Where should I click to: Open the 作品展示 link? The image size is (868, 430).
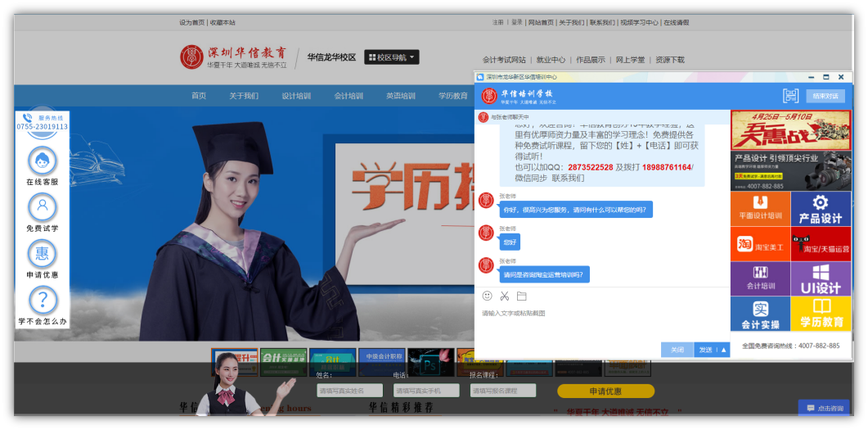(x=591, y=60)
